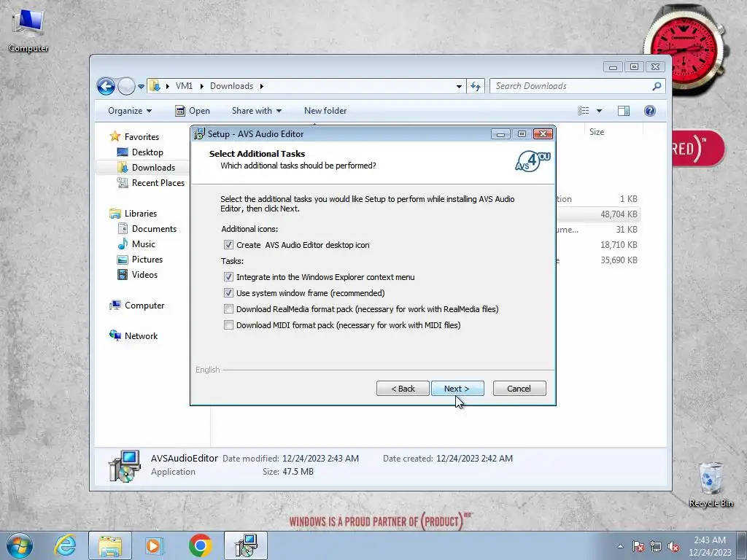Viewport: 747px width, 560px height.
Task: Uncheck Integrate into Windows Explorer context menu
Action: 228,277
